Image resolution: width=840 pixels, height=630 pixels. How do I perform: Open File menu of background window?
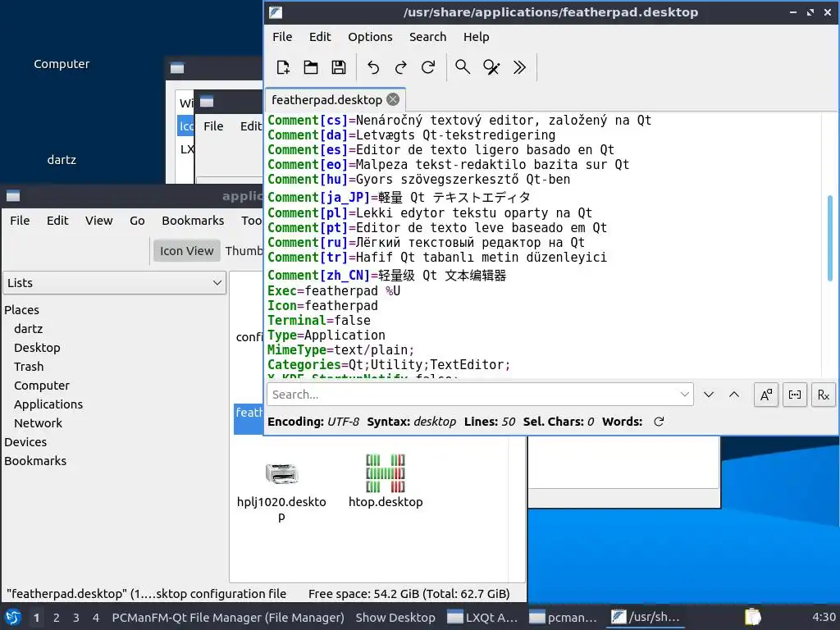(x=213, y=126)
